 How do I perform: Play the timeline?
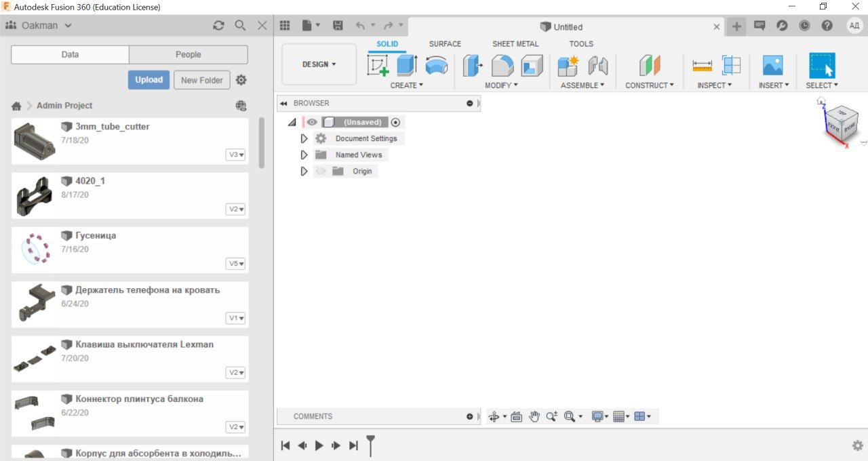[319, 445]
